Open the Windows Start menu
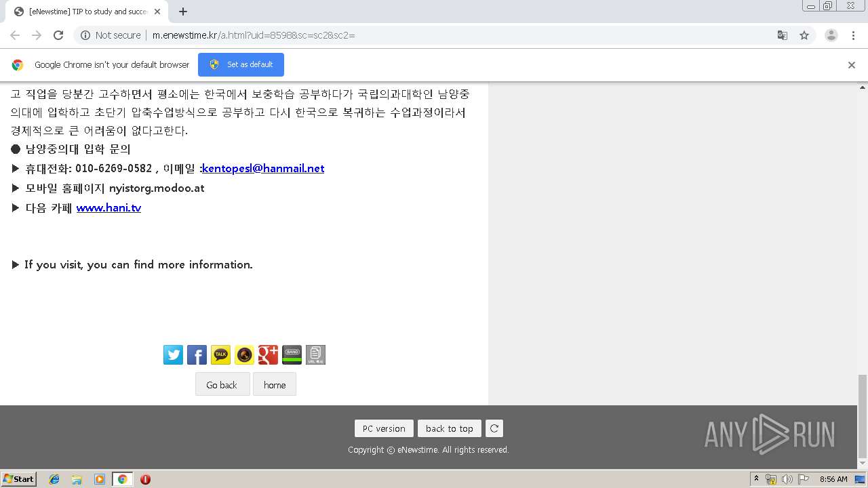This screenshot has height=488, width=868. point(18,479)
